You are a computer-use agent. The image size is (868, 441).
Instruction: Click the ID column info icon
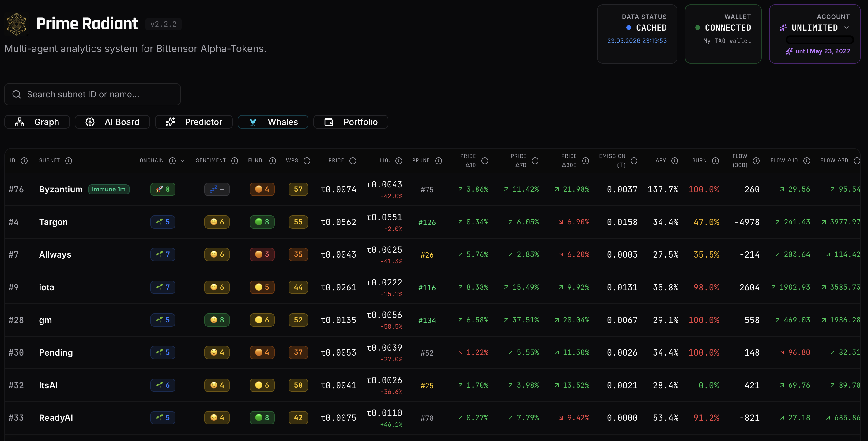click(x=24, y=161)
